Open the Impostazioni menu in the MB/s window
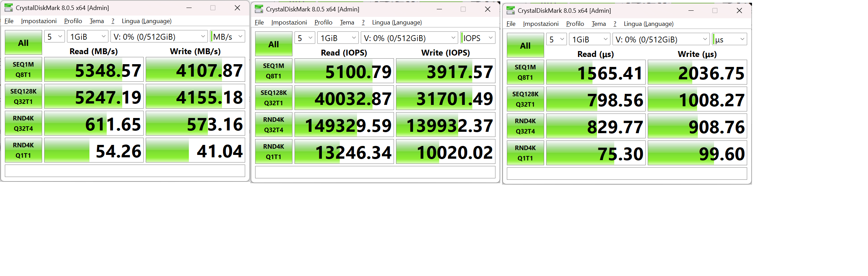 39,21
